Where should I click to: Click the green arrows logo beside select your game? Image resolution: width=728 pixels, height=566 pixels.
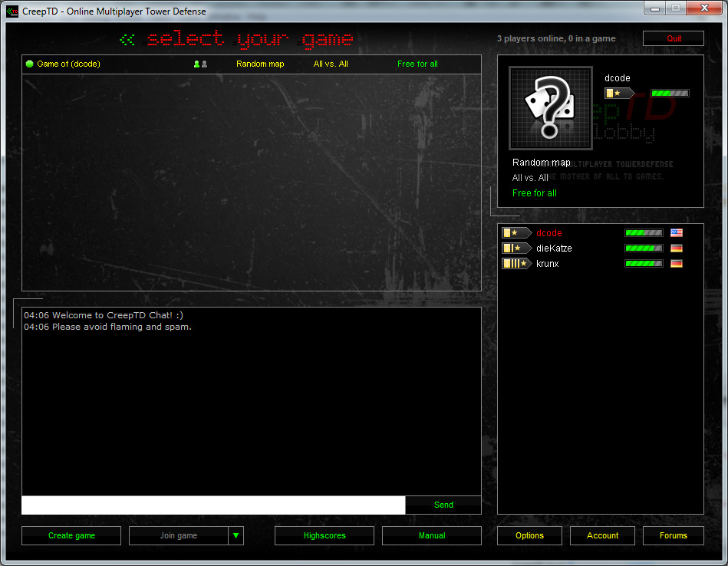[127, 39]
